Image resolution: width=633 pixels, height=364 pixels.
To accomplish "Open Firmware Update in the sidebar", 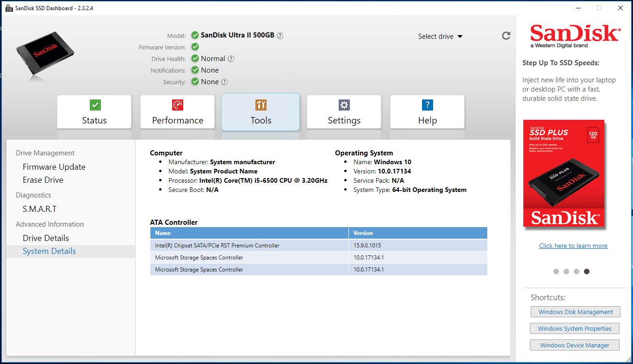I will pos(54,167).
